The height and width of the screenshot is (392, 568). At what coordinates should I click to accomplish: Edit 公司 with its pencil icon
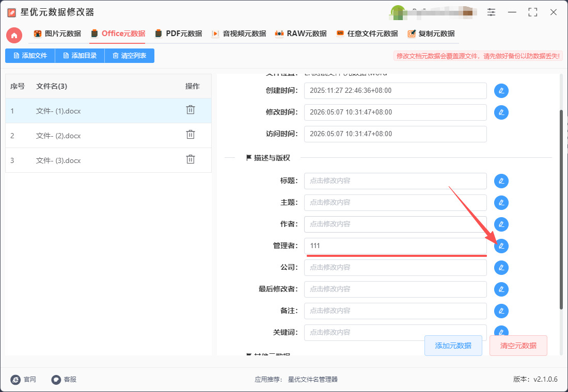point(501,268)
